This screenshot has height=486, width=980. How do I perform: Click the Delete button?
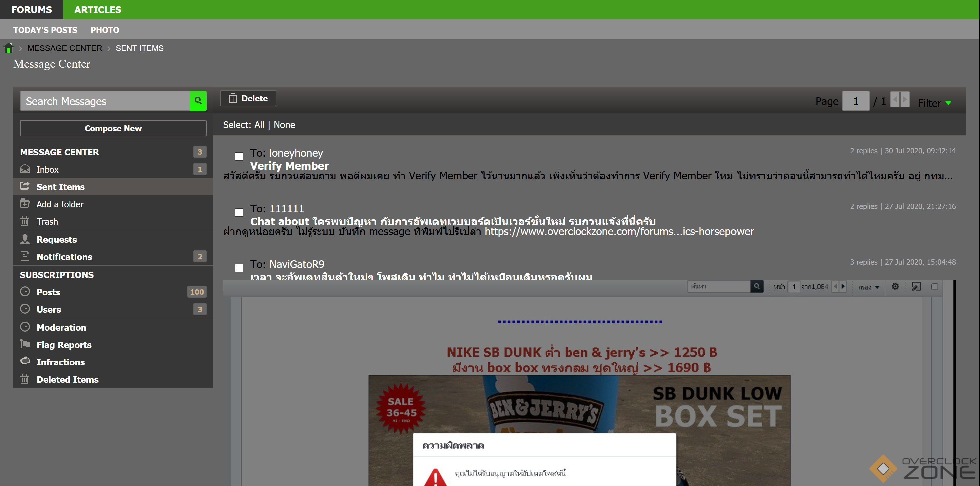pos(248,98)
